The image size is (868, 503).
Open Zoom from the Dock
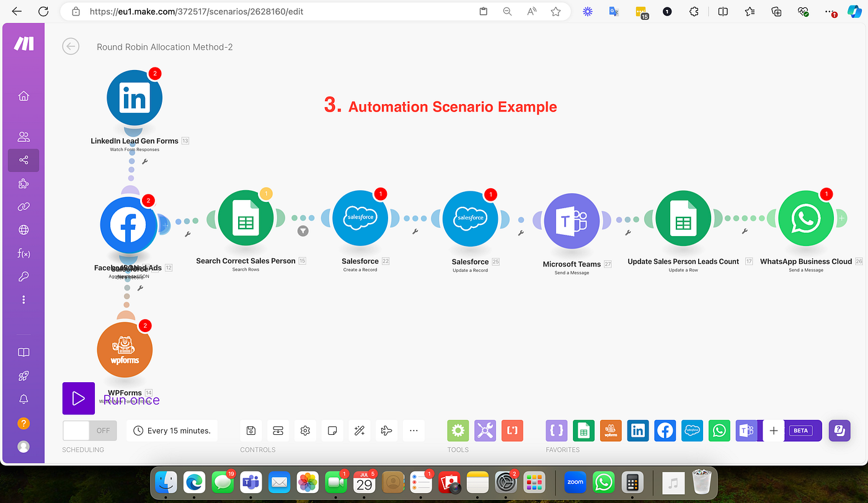pos(575,481)
